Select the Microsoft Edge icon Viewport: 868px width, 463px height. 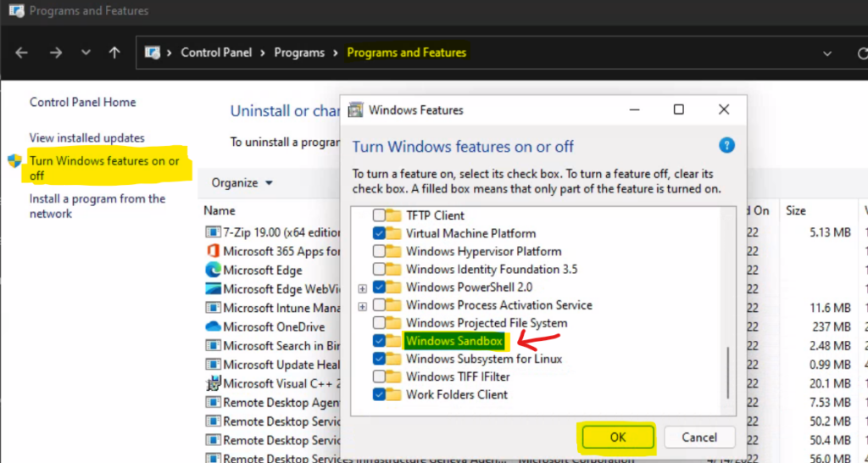tap(213, 271)
